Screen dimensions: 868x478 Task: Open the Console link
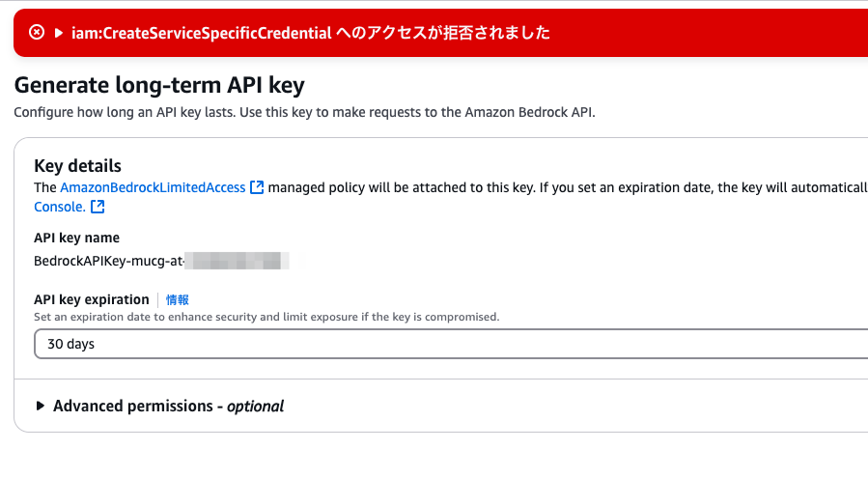(x=60, y=207)
